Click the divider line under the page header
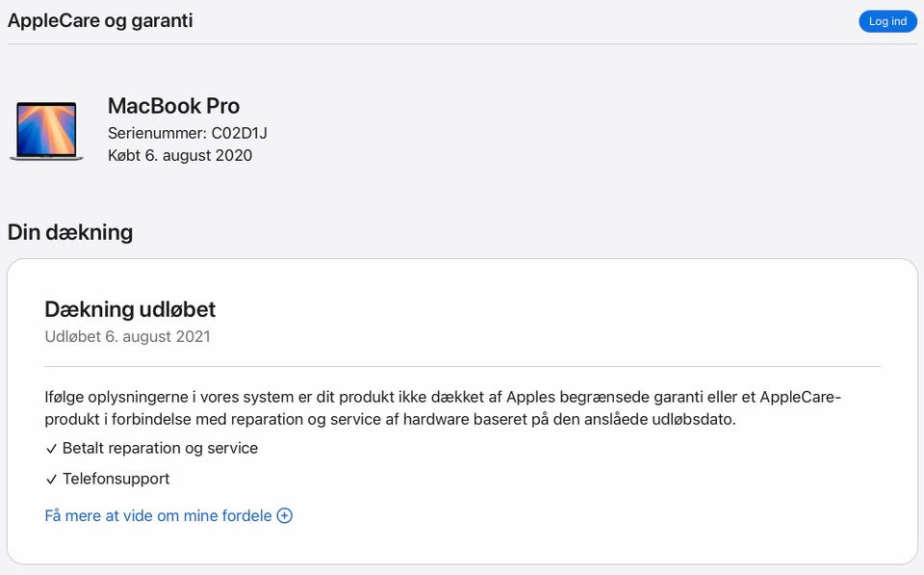The height and width of the screenshot is (575, 924). pos(462,43)
